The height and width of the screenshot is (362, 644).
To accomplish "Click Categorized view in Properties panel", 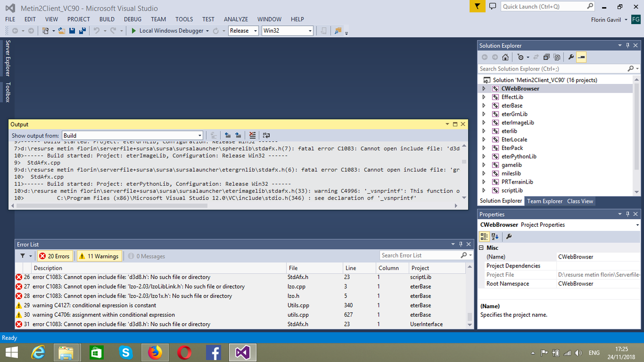I will pos(484,236).
